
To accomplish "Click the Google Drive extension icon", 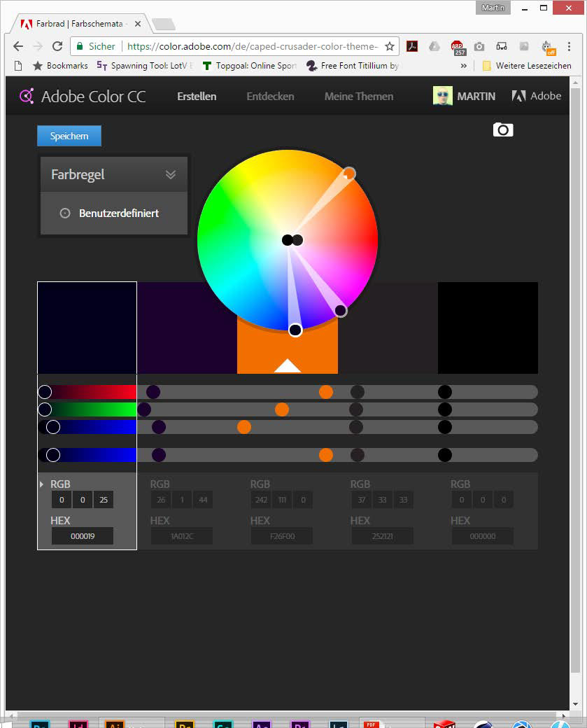I will coord(434,46).
